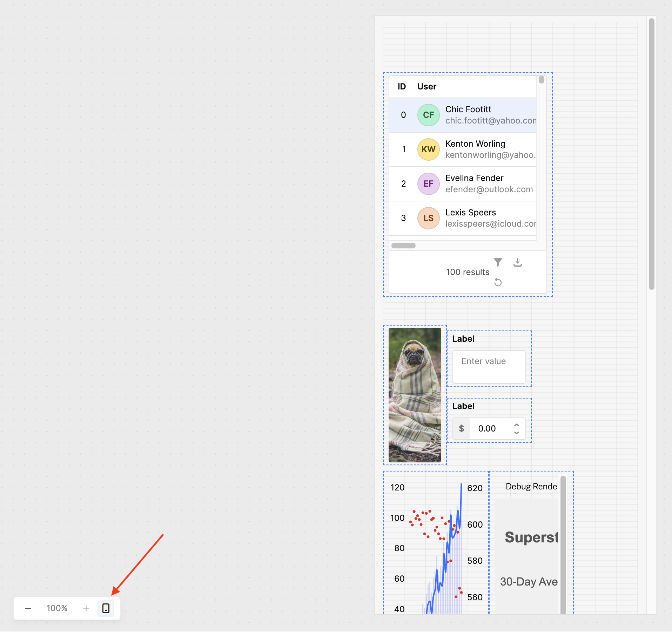Decrement the currency value with down arrow
This screenshot has height=635, width=672.
click(516, 433)
